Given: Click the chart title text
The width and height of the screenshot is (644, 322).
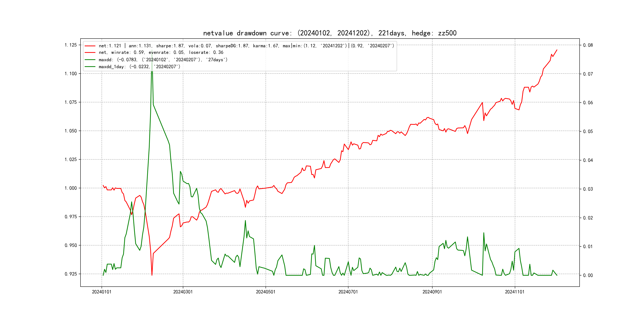Looking at the screenshot, I should point(330,33).
